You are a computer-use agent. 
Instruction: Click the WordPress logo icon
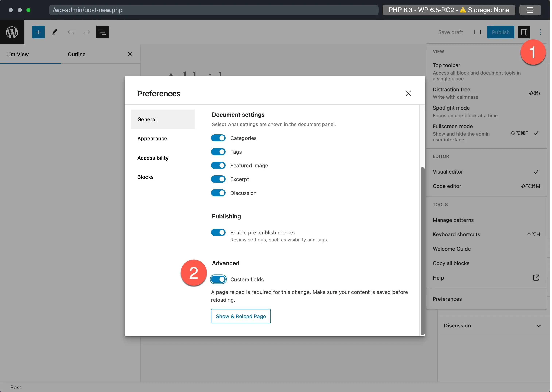(x=12, y=32)
